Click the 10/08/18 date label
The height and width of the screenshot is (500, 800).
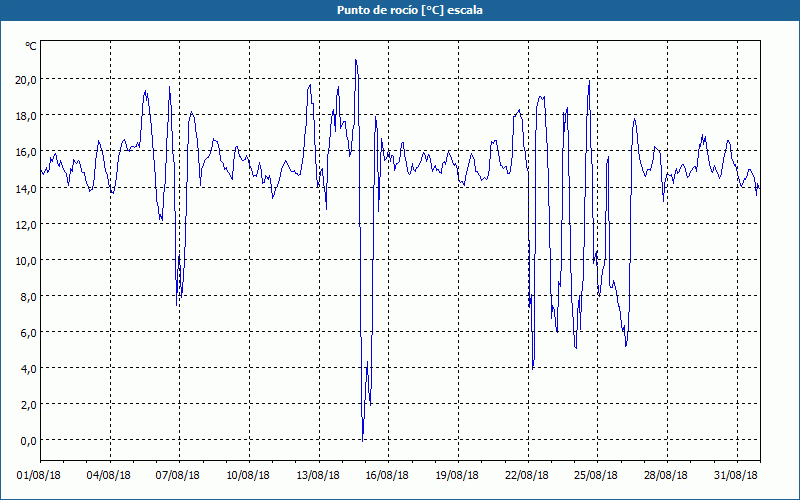click(x=248, y=475)
